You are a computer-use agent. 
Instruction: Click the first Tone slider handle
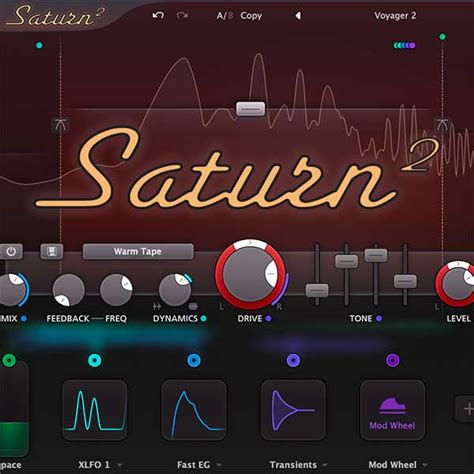click(x=317, y=290)
